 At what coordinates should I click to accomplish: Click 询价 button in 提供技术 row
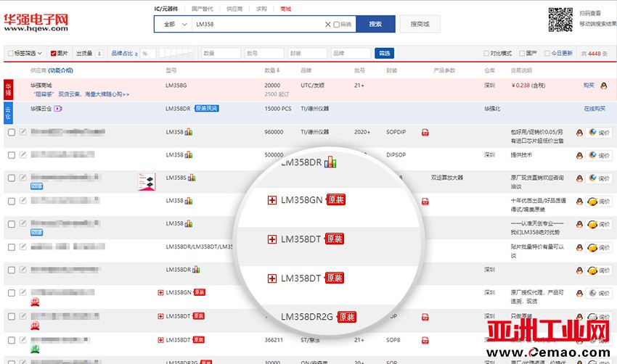pos(600,156)
